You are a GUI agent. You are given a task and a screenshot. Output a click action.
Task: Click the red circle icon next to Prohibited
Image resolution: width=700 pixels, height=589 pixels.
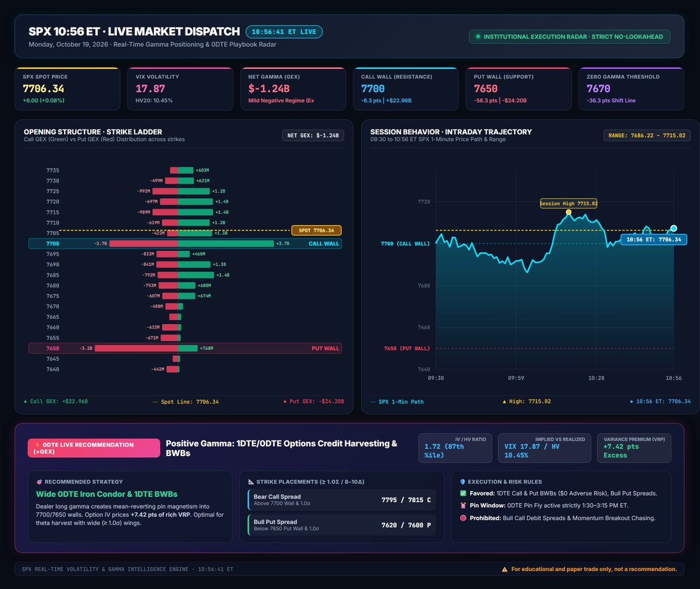[x=463, y=518]
